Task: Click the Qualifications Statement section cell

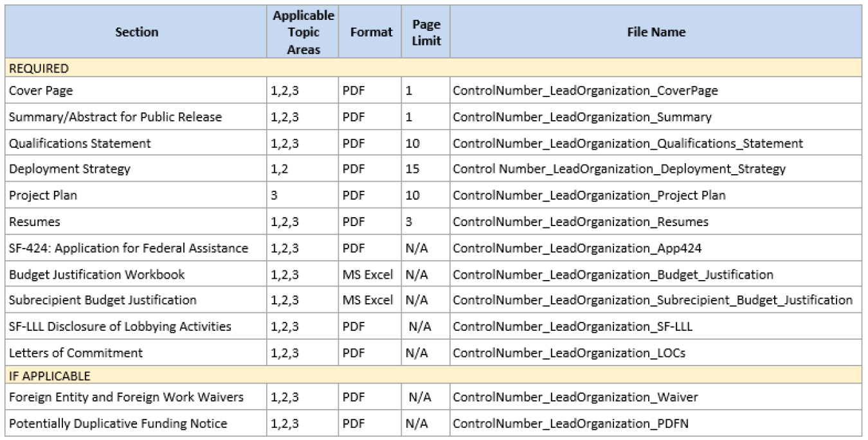Action: (x=80, y=143)
